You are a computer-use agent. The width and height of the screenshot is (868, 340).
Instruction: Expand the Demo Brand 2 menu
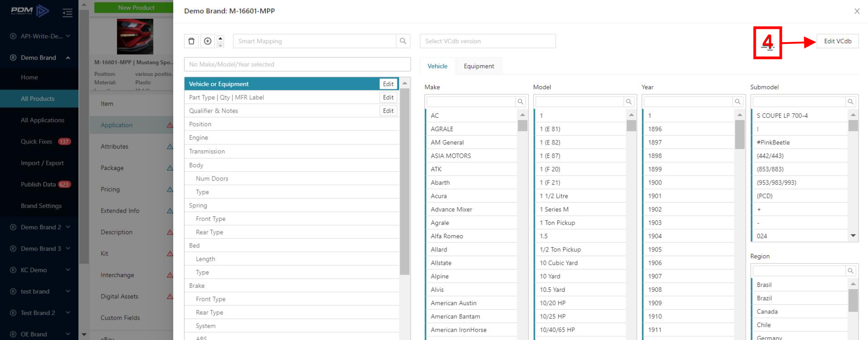point(68,227)
